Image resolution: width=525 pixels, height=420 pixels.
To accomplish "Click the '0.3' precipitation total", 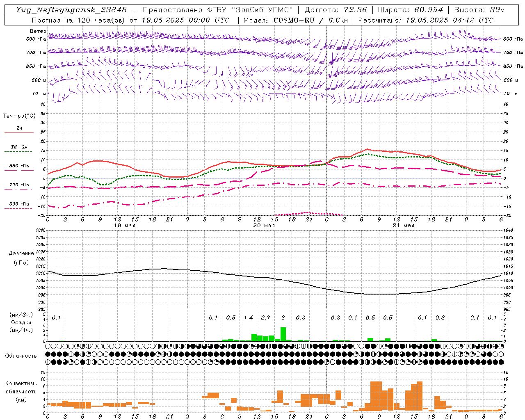I will pyautogui.click(x=440, y=318).
